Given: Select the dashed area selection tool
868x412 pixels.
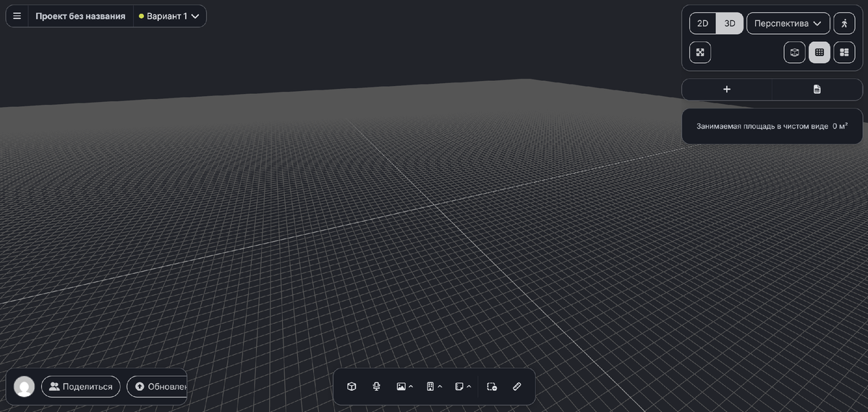Looking at the screenshot, I should (x=492, y=387).
